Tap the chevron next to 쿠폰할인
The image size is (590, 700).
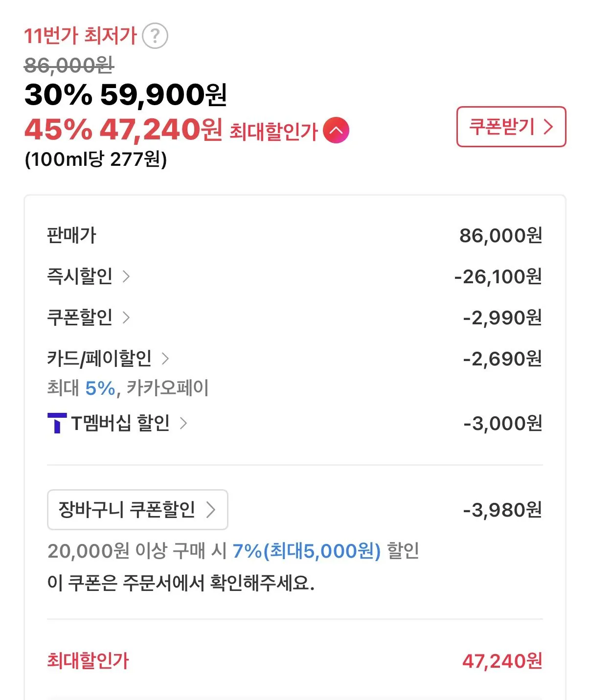click(x=126, y=317)
